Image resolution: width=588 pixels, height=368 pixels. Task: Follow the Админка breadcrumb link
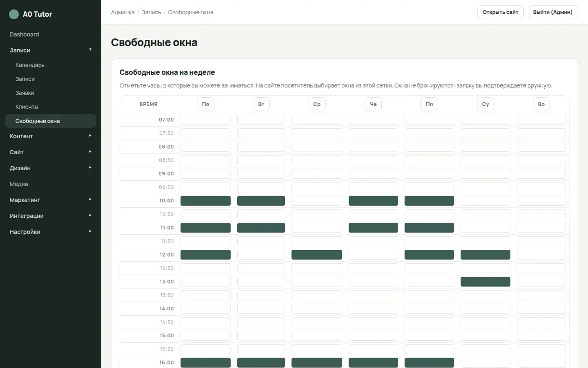[123, 13]
